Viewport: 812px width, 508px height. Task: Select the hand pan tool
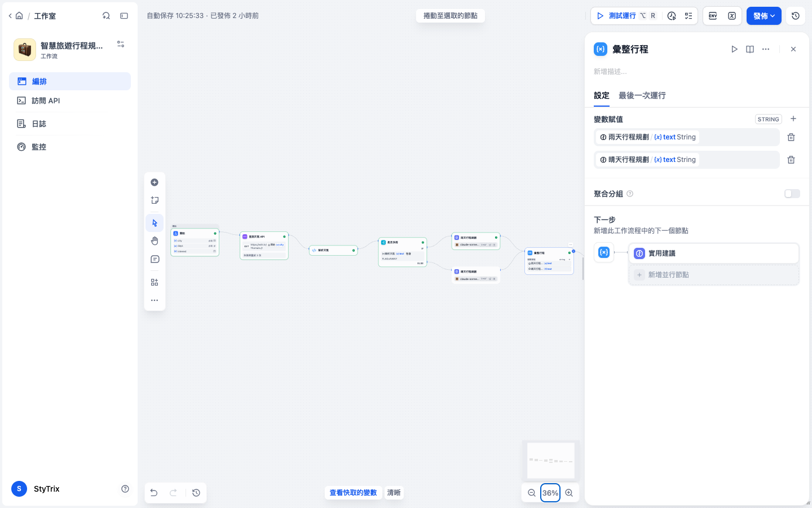[x=155, y=241]
